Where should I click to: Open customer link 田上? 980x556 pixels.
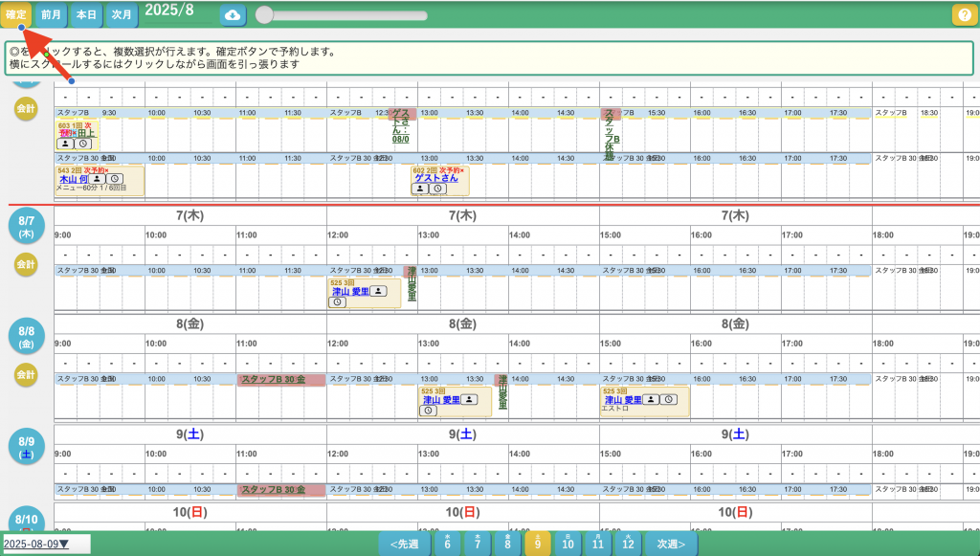coord(86,133)
